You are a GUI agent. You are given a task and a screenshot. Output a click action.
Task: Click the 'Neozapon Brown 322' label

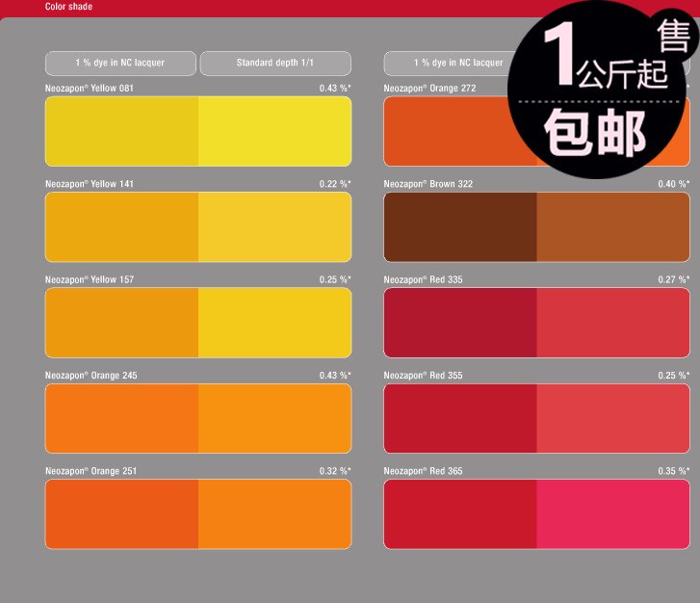[428, 184]
